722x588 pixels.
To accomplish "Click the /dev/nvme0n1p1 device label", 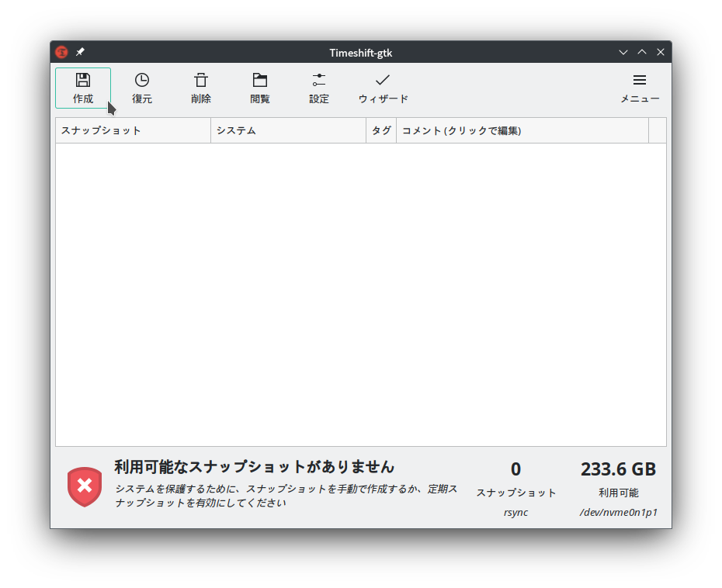I will click(x=619, y=513).
